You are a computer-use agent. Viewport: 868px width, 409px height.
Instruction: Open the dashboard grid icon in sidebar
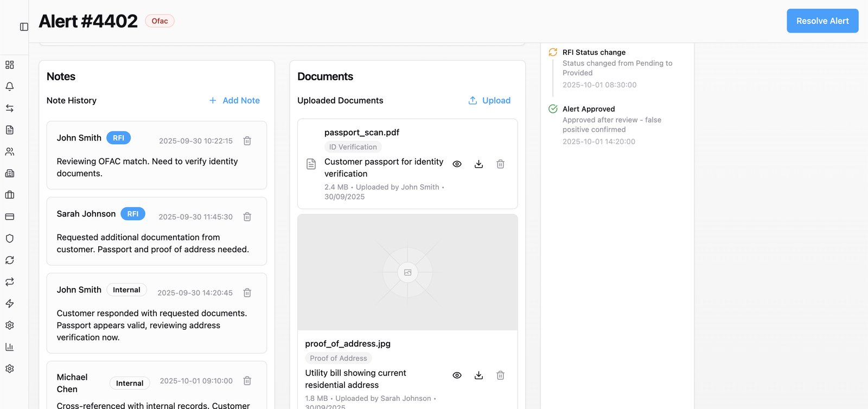10,65
